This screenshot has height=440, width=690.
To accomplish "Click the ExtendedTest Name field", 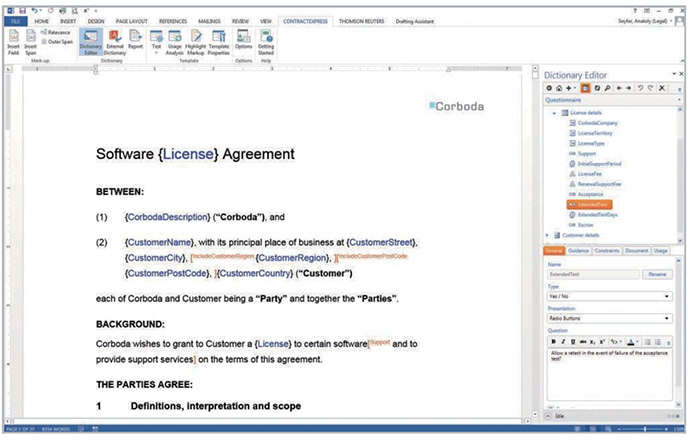I will click(x=594, y=274).
